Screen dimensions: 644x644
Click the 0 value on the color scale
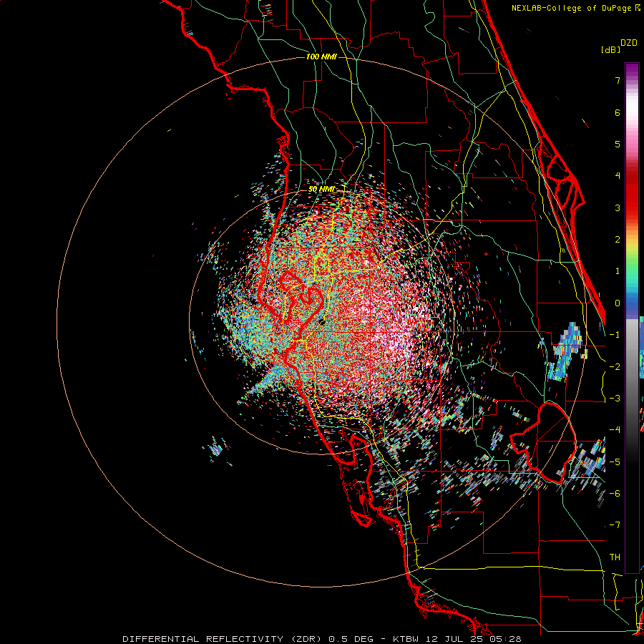[x=618, y=303]
